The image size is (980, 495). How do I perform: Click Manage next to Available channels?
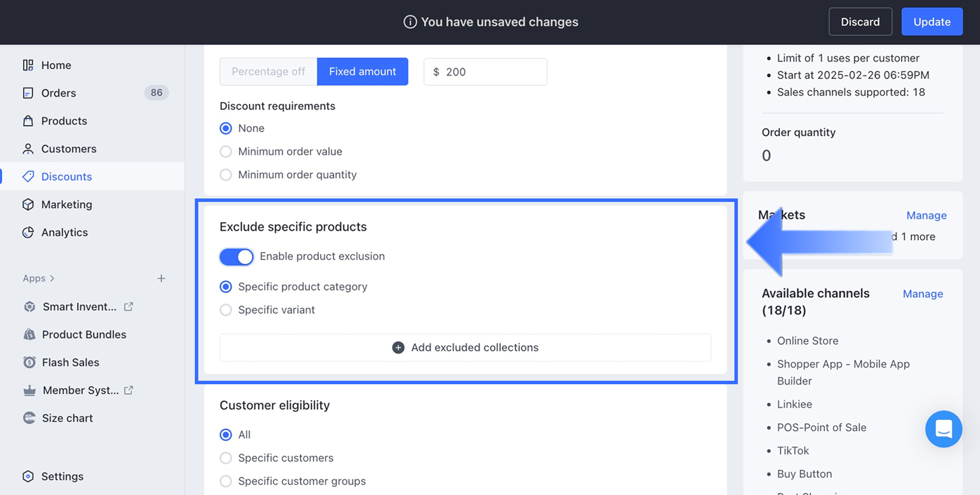[922, 294]
